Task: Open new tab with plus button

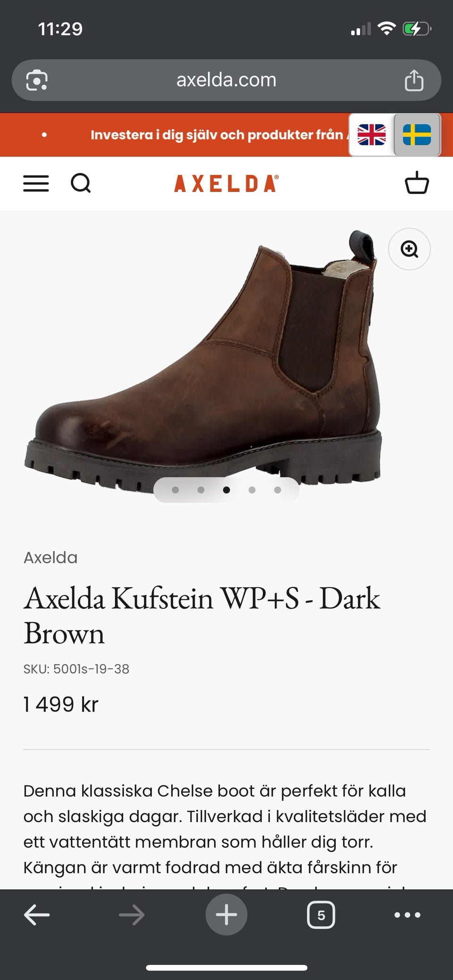Action: 226,915
